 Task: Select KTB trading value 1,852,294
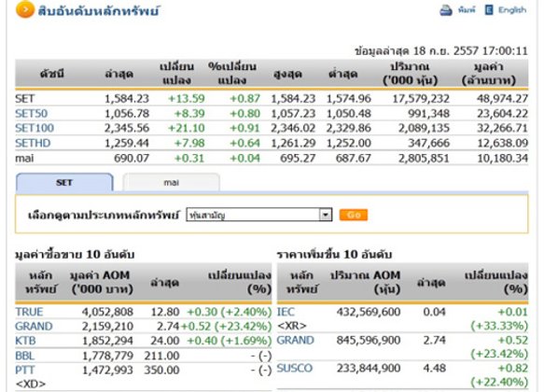(107, 341)
